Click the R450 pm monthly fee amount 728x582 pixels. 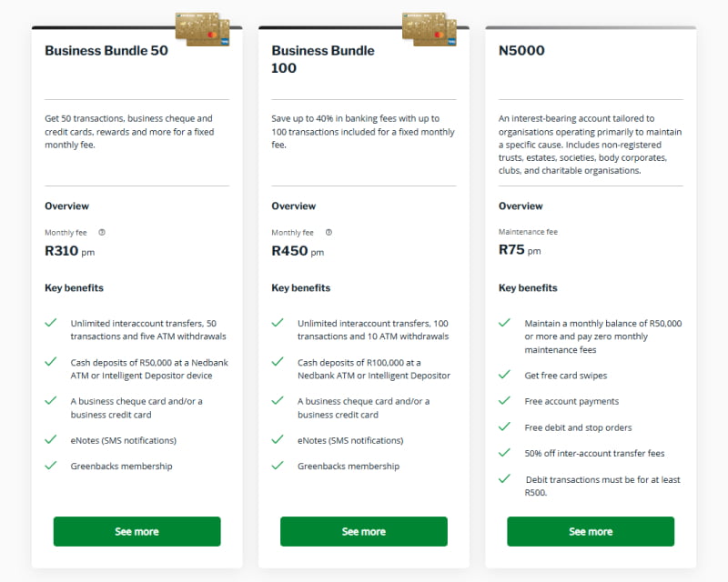coord(298,251)
